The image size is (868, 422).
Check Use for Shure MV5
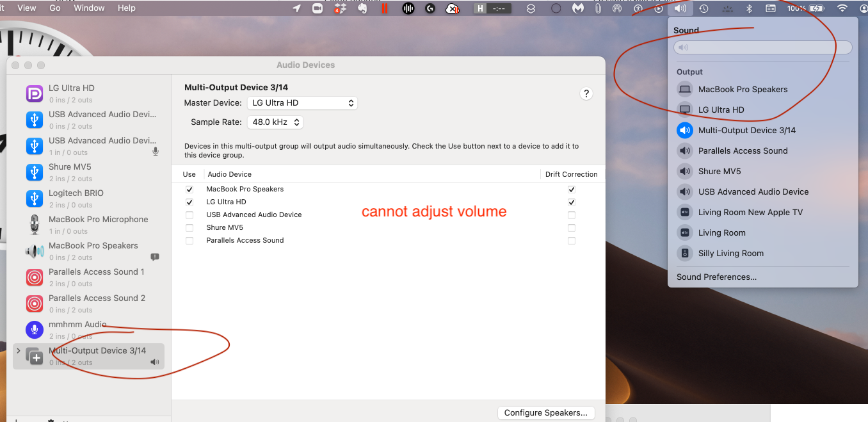click(x=189, y=228)
